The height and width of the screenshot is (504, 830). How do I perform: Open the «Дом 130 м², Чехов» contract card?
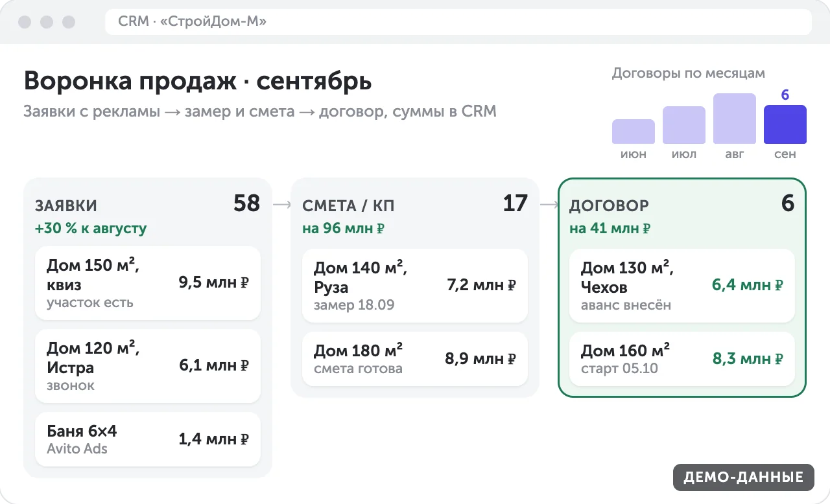click(682, 285)
